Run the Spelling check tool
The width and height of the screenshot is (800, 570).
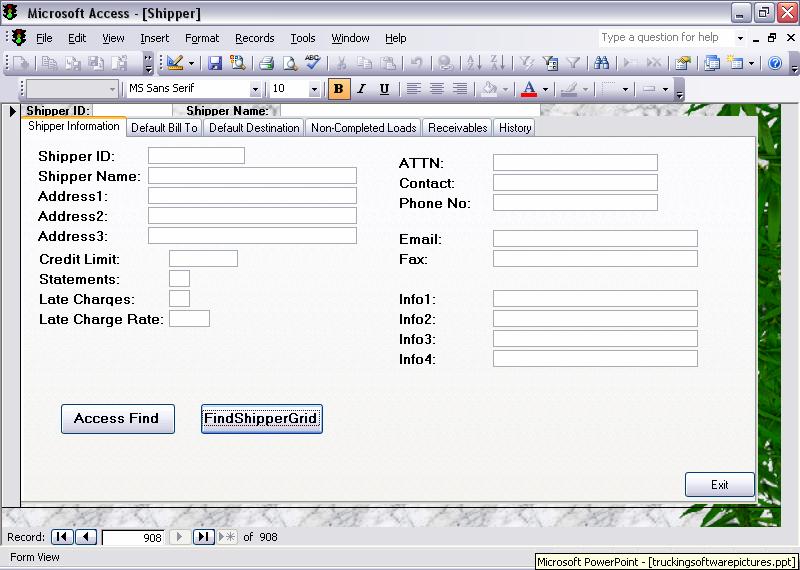(313, 63)
